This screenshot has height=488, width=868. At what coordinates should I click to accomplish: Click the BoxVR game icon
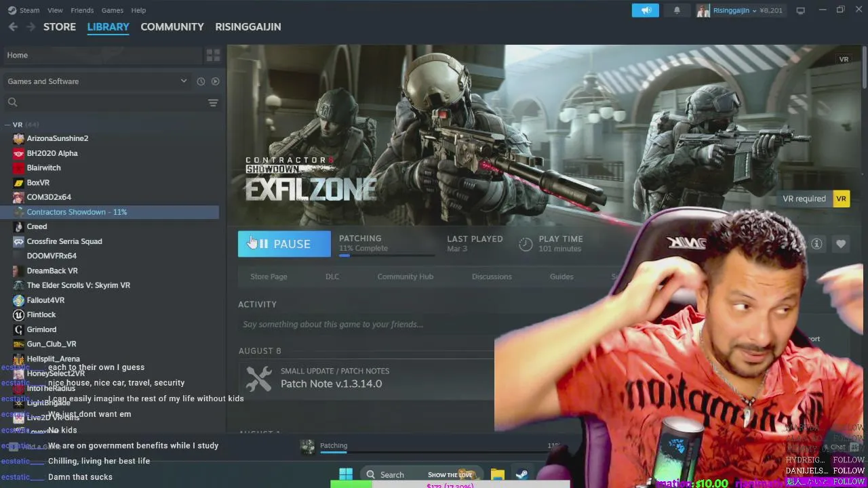click(18, 182)
